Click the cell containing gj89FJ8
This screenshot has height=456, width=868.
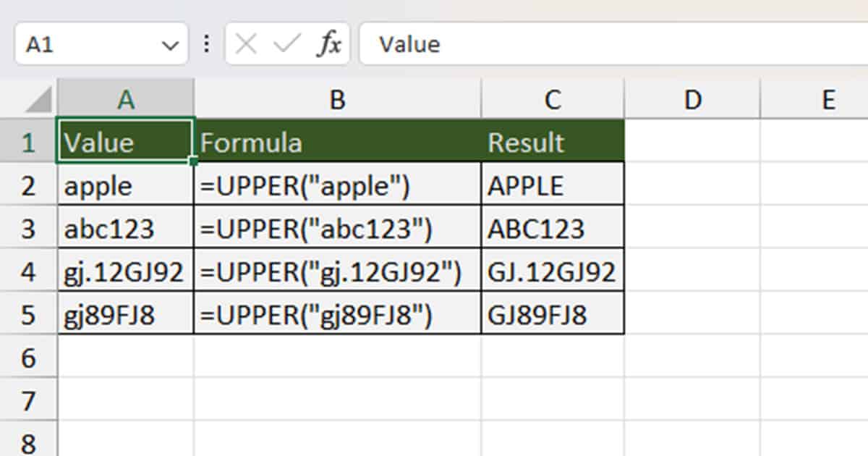124,313
